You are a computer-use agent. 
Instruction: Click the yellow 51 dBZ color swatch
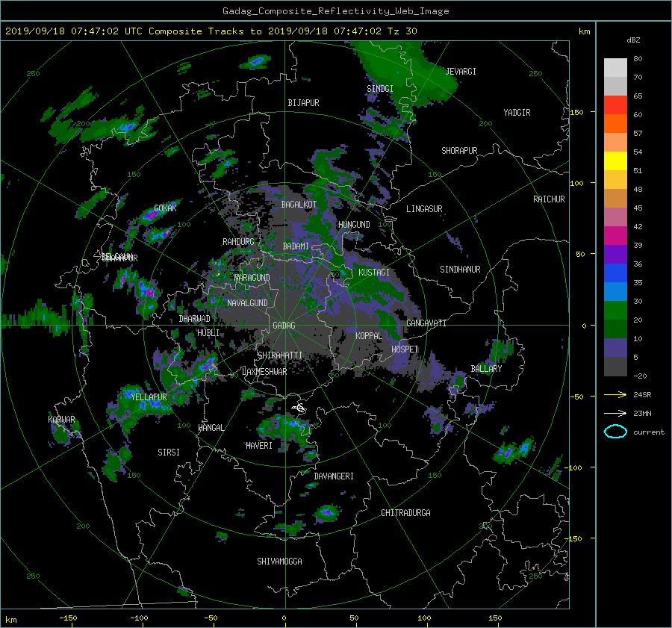pos(615,161)
